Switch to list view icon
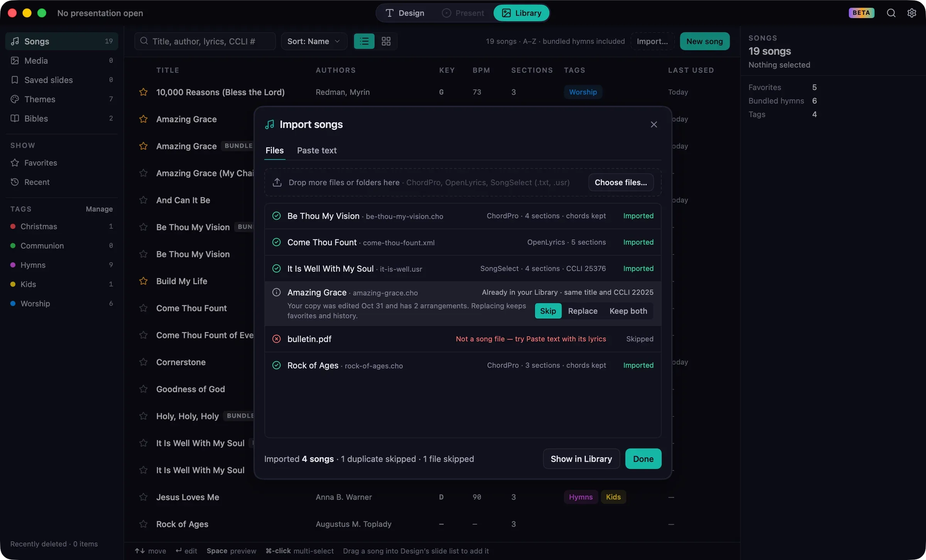926x560 pixels. pyautogui.click(x=364, y=41)
